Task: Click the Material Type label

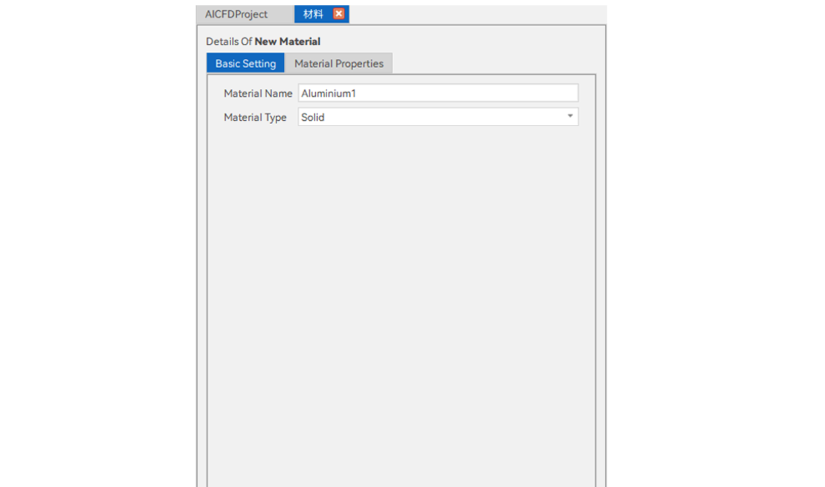Action: pyautogui.click(x=255, y=117)
